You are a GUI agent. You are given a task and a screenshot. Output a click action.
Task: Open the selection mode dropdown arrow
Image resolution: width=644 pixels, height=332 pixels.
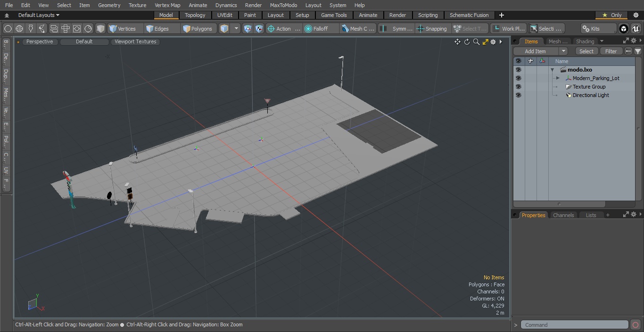(237, 29)
